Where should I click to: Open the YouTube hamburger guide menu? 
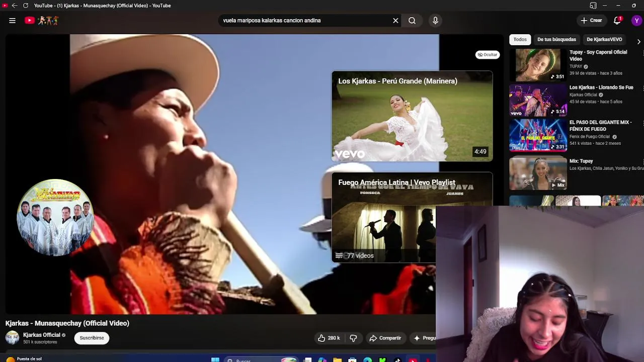point(12,21)
